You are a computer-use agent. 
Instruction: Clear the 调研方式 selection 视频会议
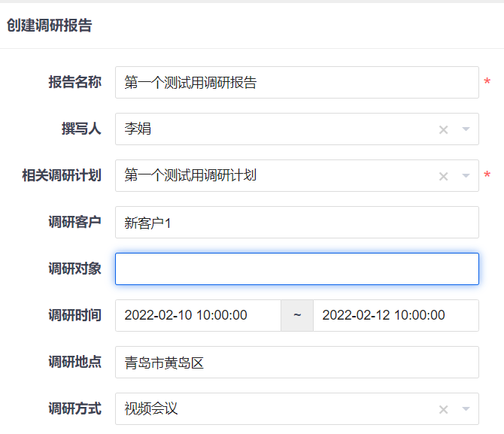(x=443, y=409)
